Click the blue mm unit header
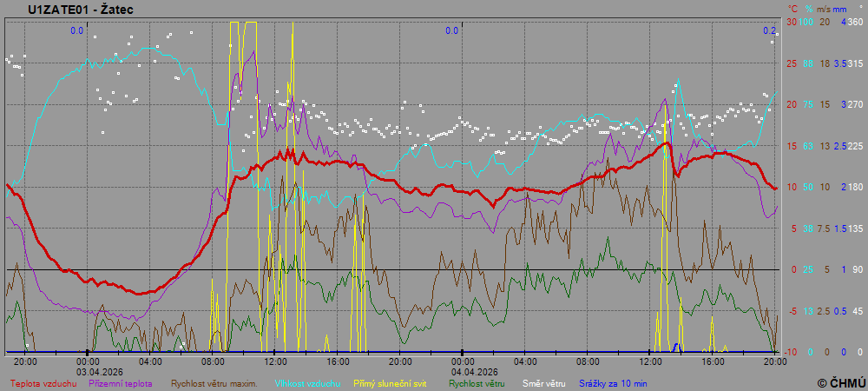This screenshot has height=391, width=868. pyautogui.click(x=841, y=9)
